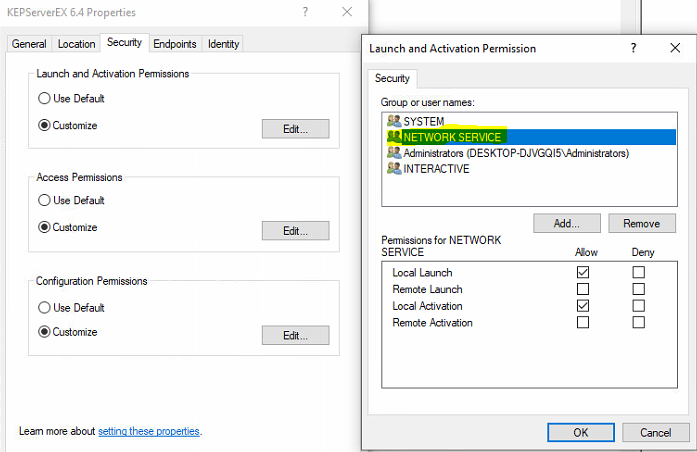The width and height of the screenshot is (697, 452).
Task: Click the Cancel button
Action: (656, 432)
